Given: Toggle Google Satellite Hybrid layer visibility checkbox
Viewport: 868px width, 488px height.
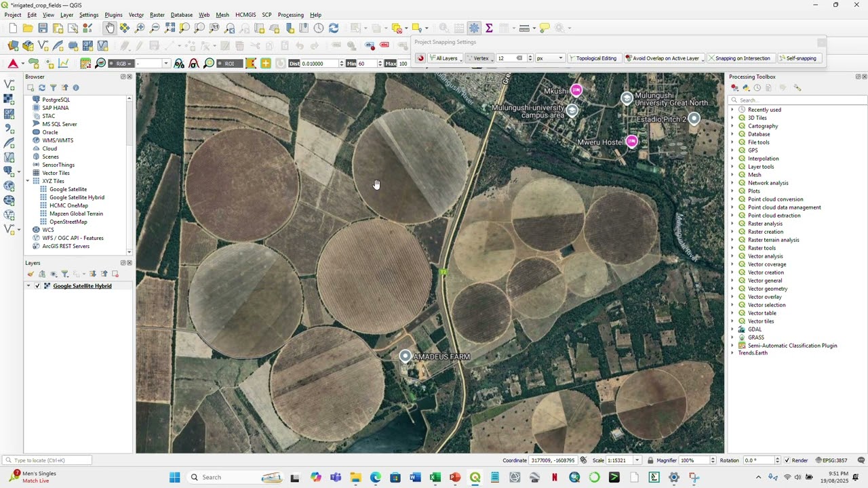Looking at the screenshot, I should pos(37,286).
